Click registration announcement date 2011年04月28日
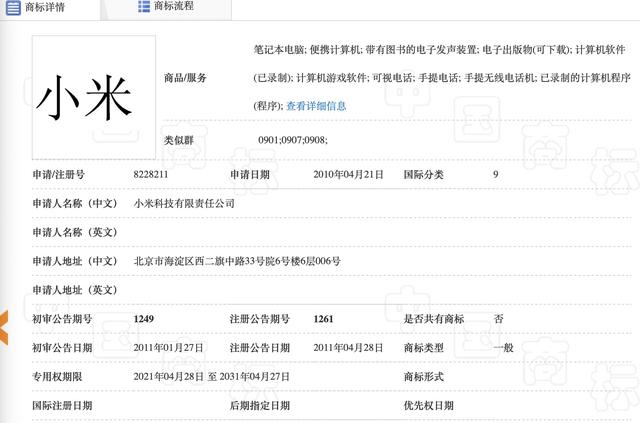Screen dimensions: 640x423 349,347
